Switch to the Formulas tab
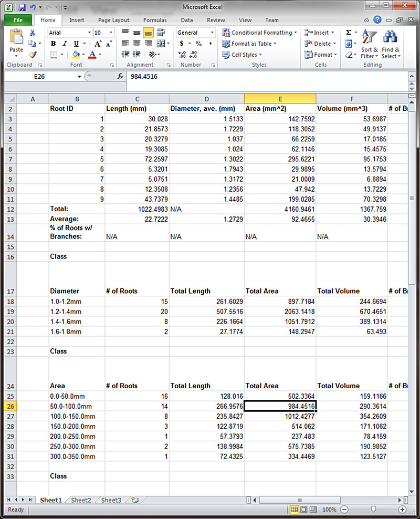This screenshot has height=519, width=420. 155,20
